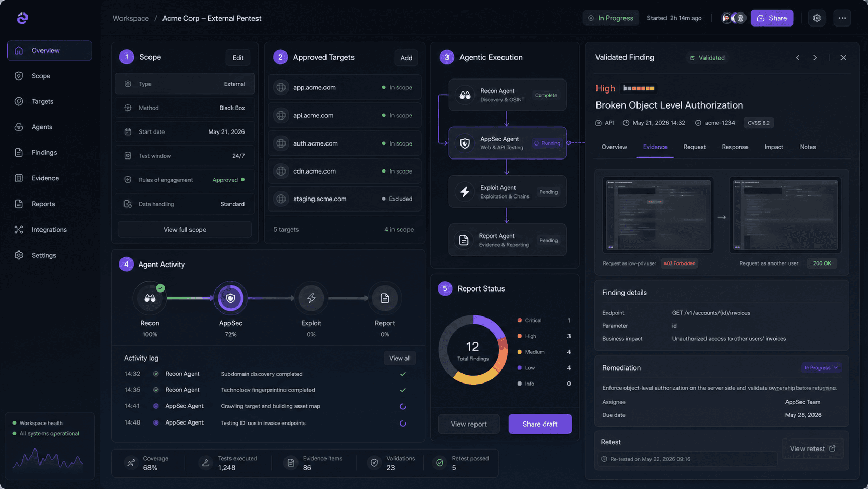
Task: Click the Coverage stats icon
Action: [x=131, y=462]
